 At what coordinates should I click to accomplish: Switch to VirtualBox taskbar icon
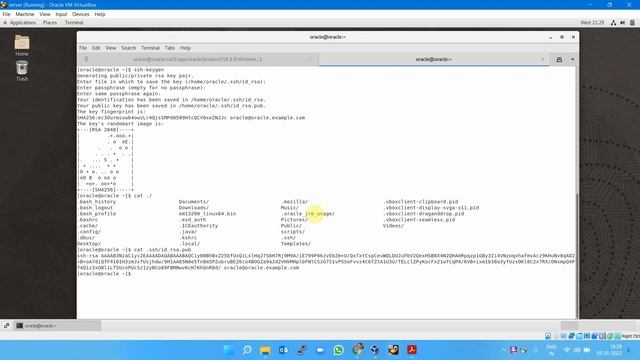click(x=375, y=350)
